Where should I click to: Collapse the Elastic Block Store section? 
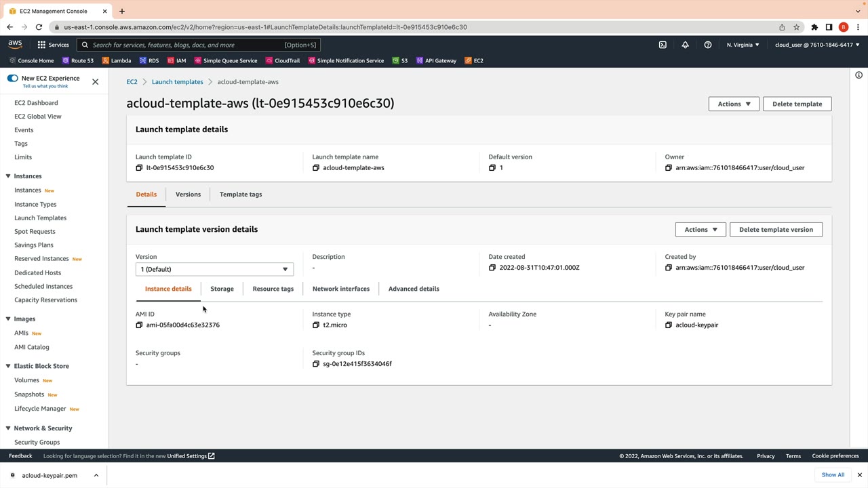(x=7, y=366)
